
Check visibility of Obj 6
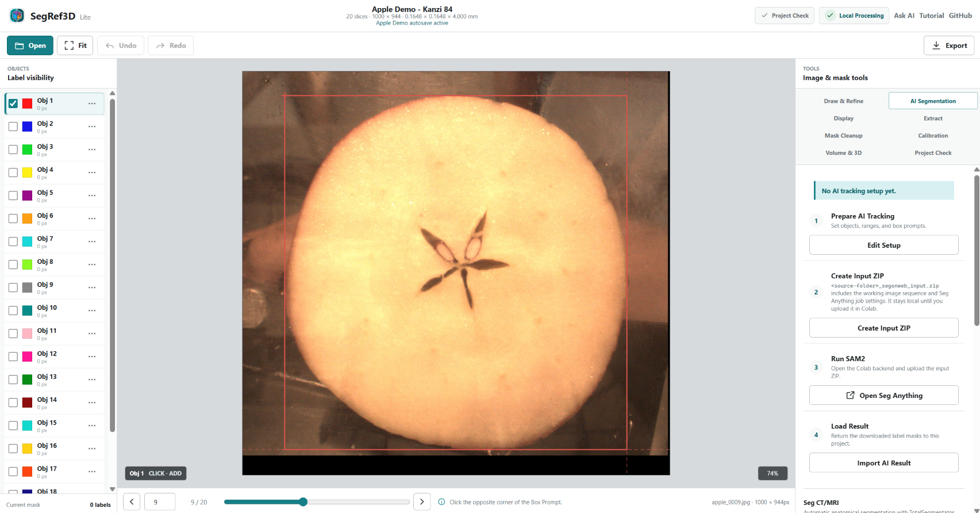(13, 219)
